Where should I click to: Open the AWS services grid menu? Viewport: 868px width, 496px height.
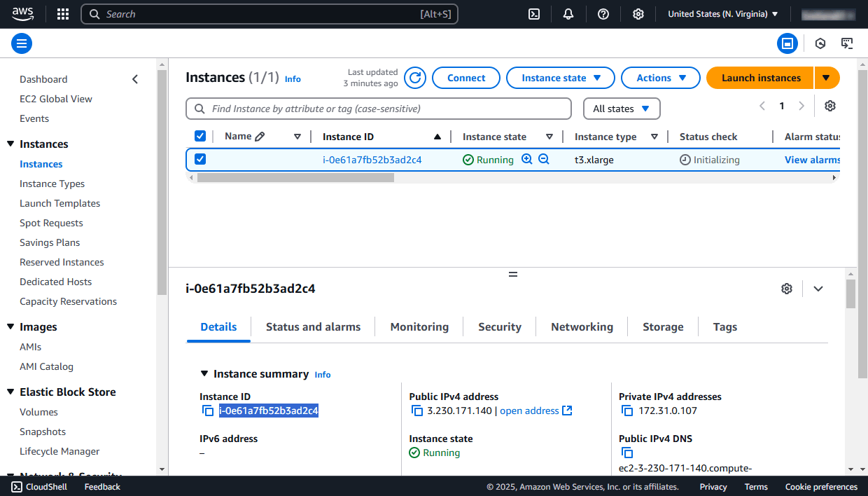(62, 14)
